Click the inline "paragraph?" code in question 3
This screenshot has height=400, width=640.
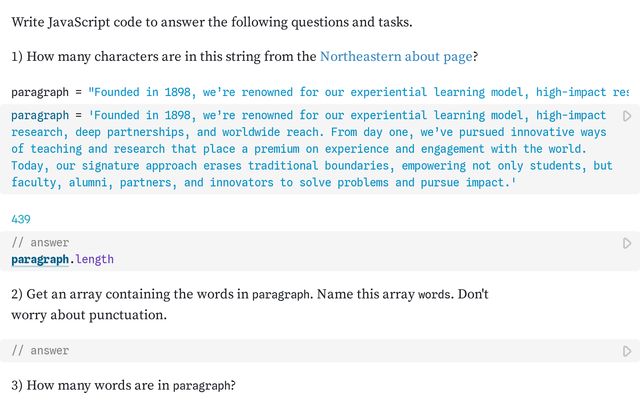click(x=204, y=386)
